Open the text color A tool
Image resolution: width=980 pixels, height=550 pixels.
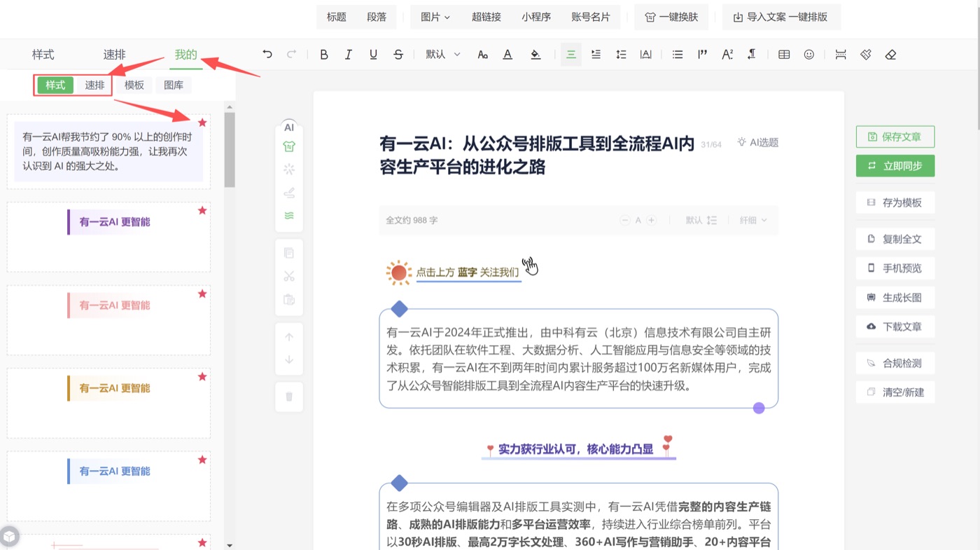coord(507,55)
